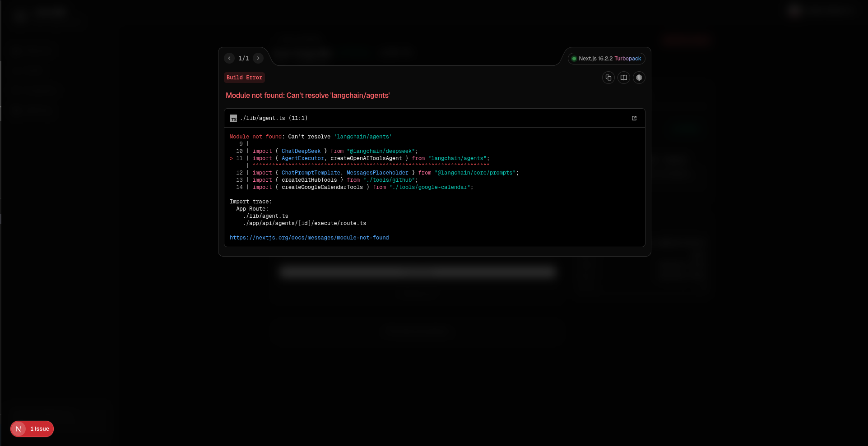This screenshot has height=446, width=868.
Task: Open docs book icon
Action: [x=624, y=78]
